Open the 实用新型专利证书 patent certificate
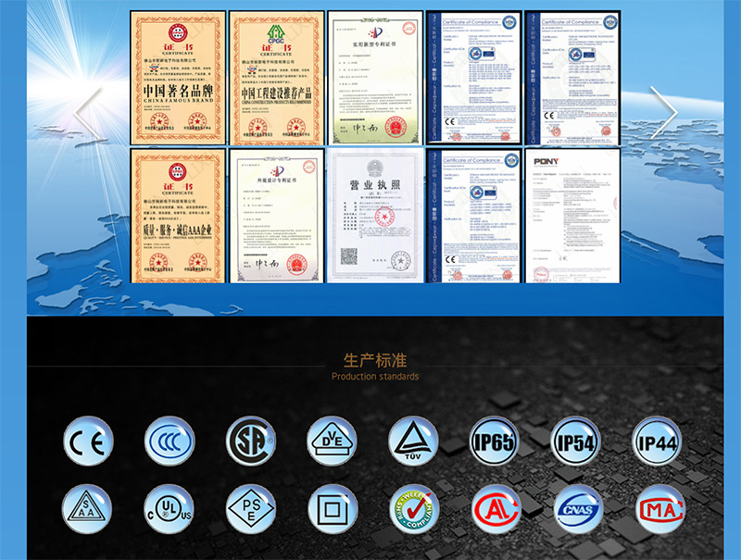Viewport: 741px width, 560px height. pyautogui.click(x=375, y=78)
